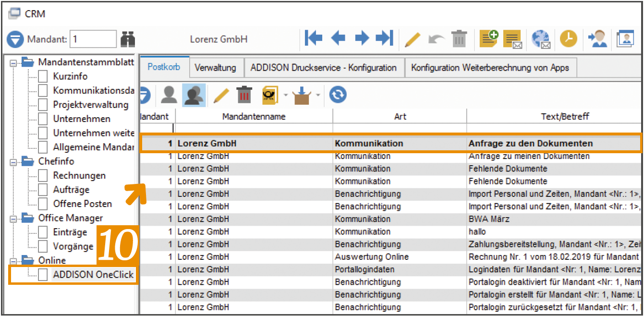Collapse the Online tree node
Viewport: 644px width, 316px height.
coord(13,261)
